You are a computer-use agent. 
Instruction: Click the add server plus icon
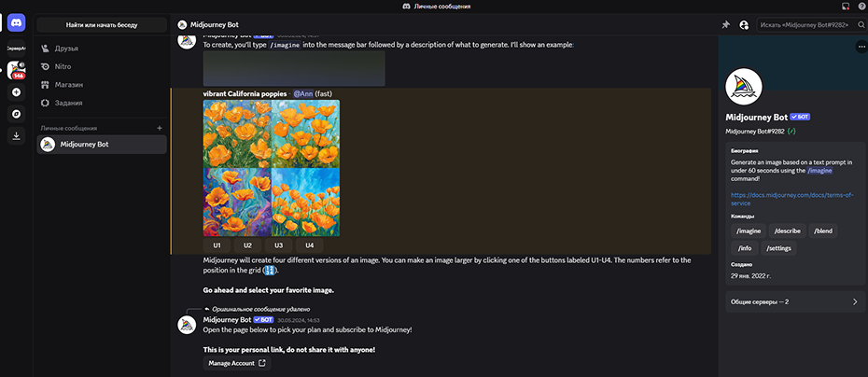(16, 92)
